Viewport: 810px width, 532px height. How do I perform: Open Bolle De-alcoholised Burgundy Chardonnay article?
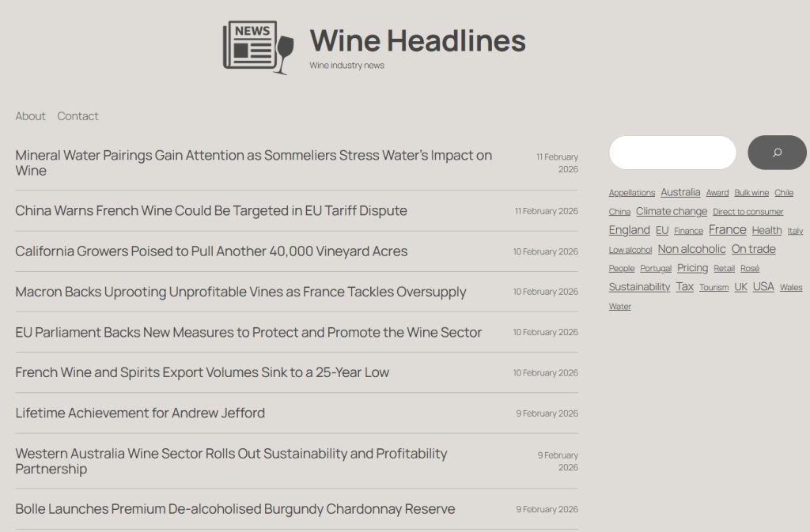[x=235, y=509]
